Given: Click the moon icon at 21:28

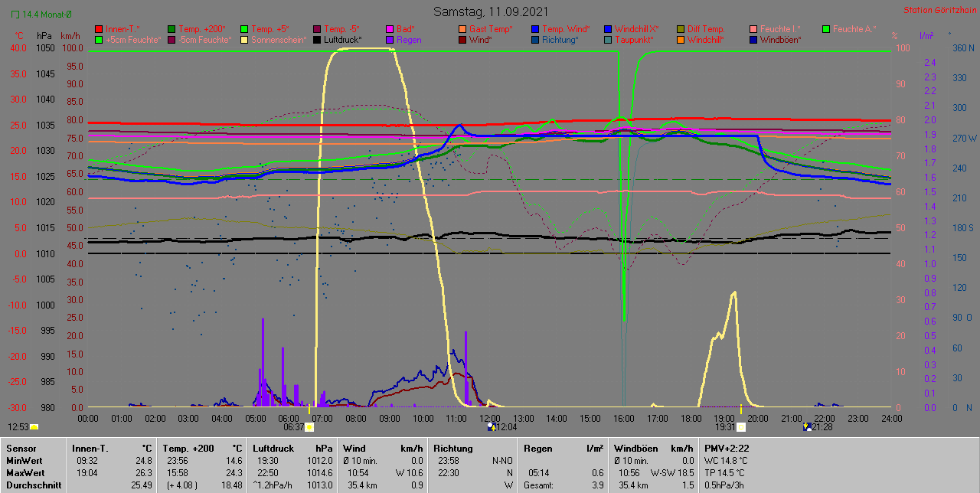Looking at the screenshot, I should pos(807,427).
